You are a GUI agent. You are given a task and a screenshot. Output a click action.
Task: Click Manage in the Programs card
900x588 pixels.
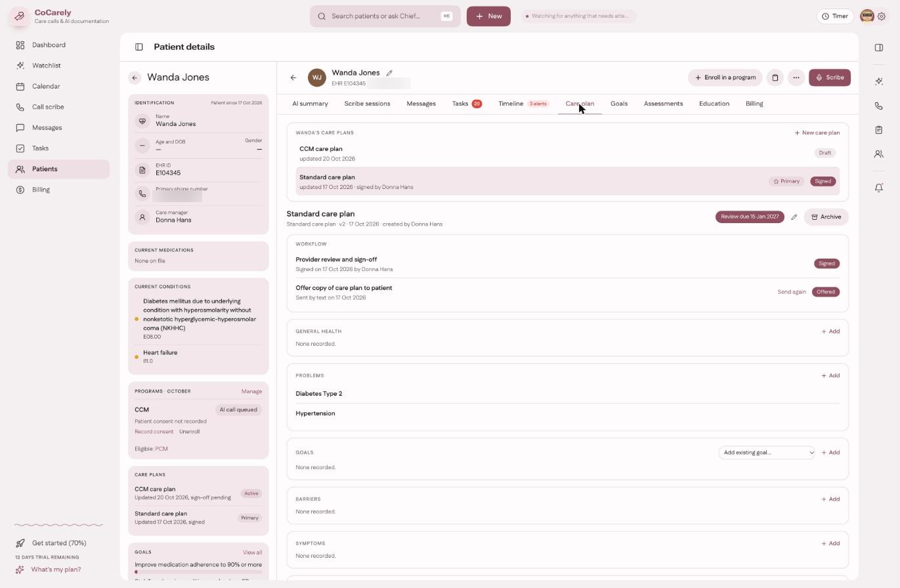point(251,392)
